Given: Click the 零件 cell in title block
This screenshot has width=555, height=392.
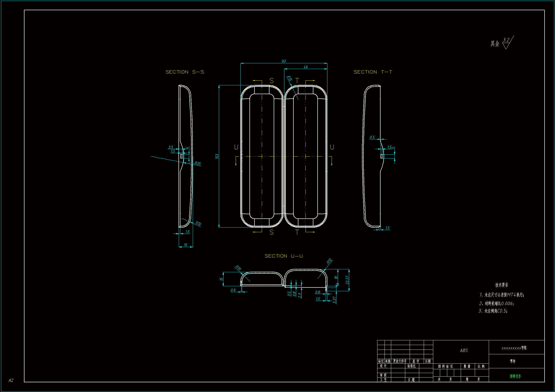Looking at the screenshot, I should coord(513,361).
